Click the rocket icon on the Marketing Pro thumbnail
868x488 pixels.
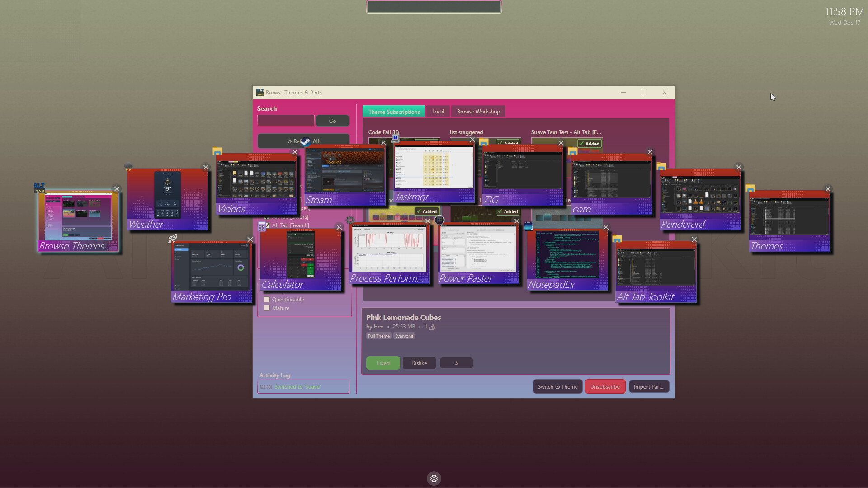[x=172, y=239]
